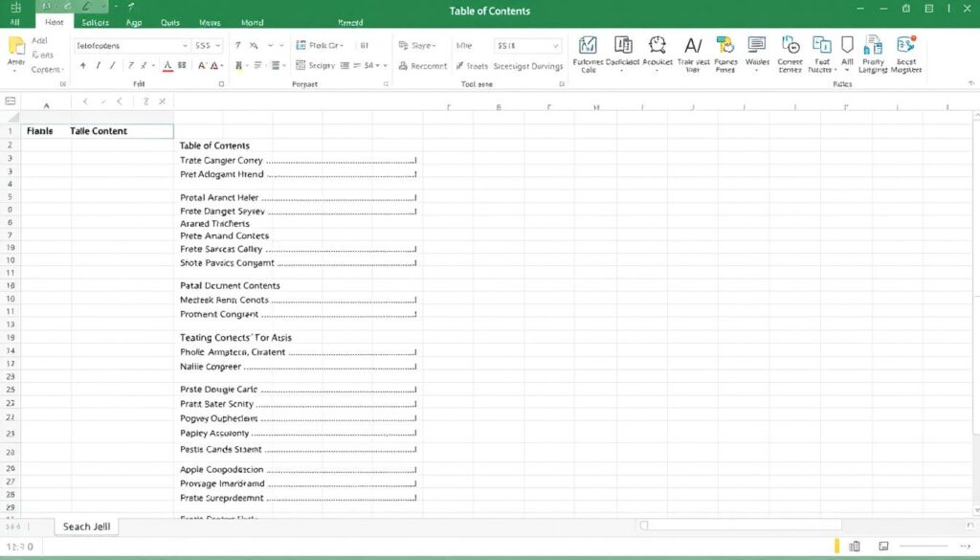Open the Ago ribbon tab
980x560 pixels.
(x=134, y=23)
